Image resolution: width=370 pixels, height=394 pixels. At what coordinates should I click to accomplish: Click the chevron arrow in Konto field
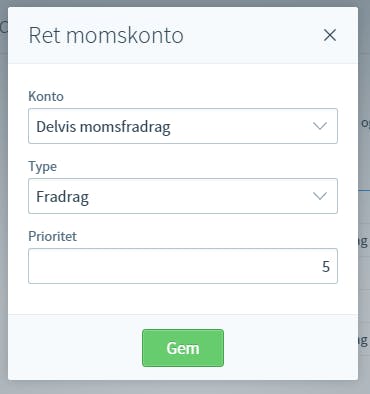tap(320, 126)
